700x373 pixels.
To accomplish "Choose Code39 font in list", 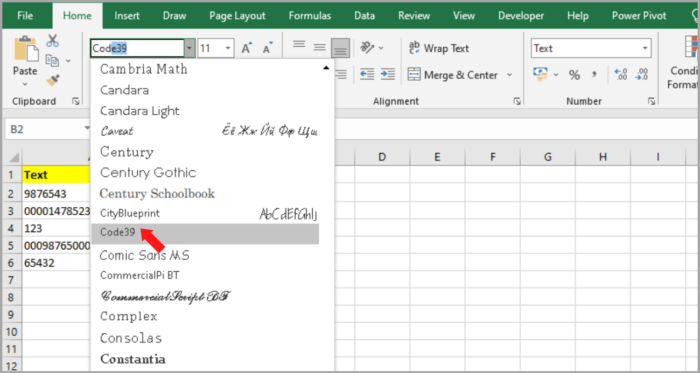I will pos(205,234).
